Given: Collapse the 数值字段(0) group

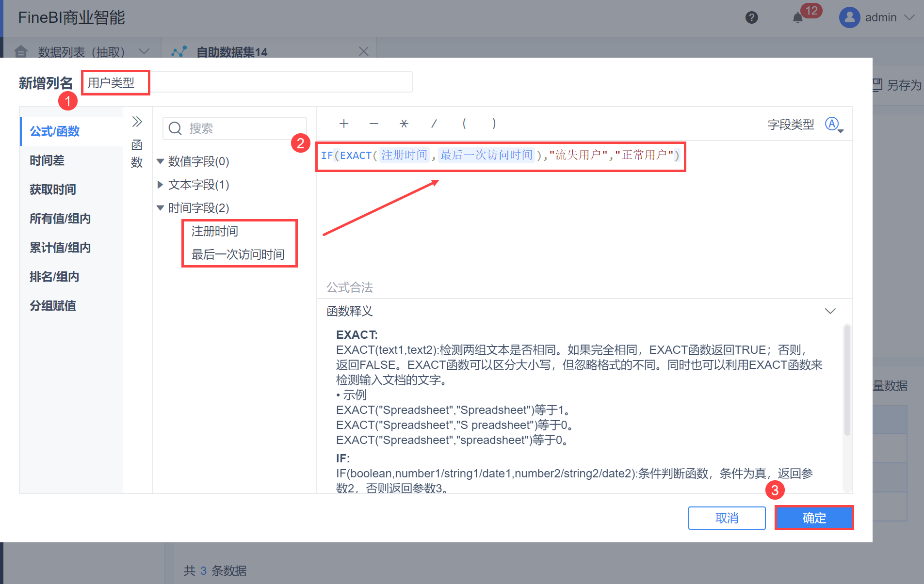Looking at the screenshot, I should point(160,161).
